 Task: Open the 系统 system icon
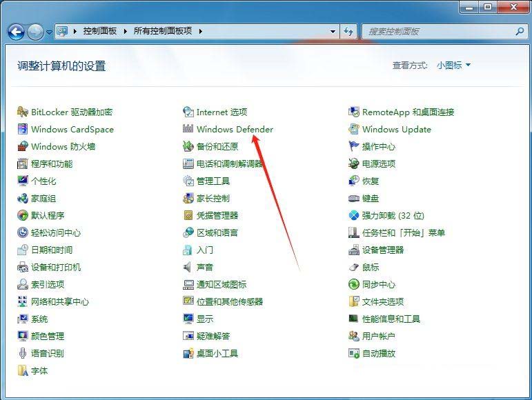pyautogui.click(x=22, y=319)
